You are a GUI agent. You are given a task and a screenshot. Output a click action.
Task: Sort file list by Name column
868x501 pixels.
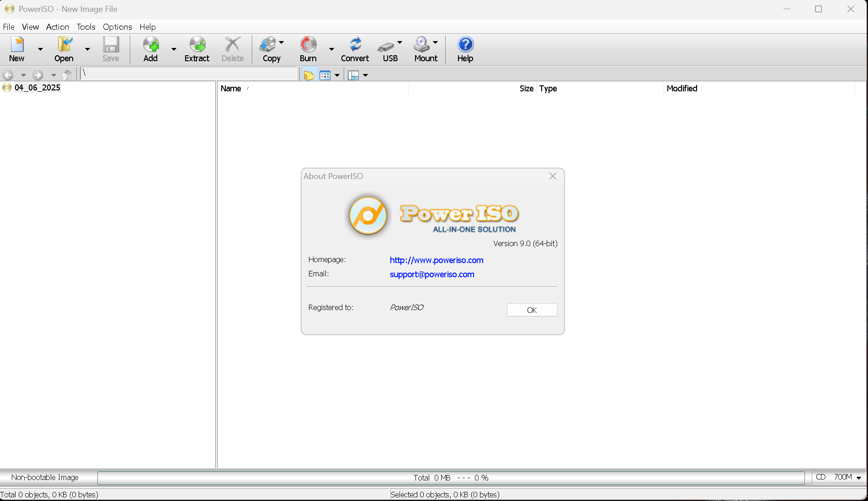pos(313,89)
